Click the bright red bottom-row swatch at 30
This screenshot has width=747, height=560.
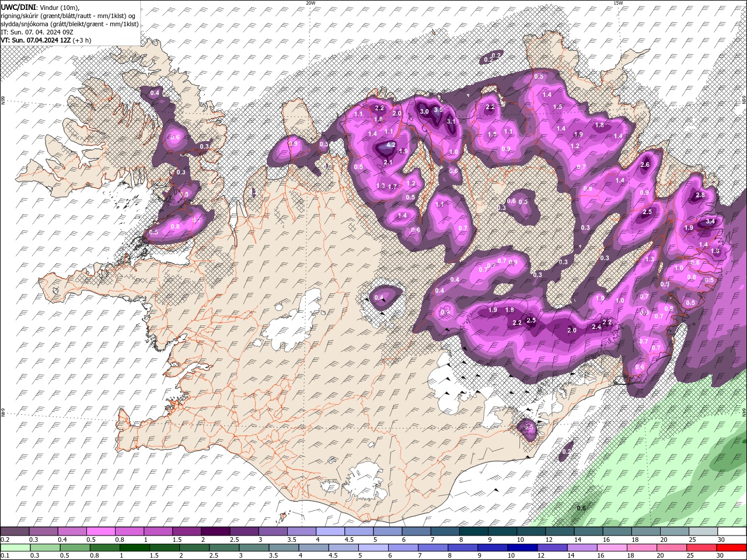coord(731,548)
